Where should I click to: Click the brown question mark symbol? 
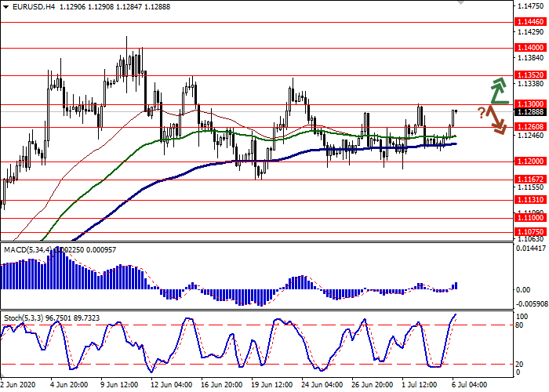(481, 112)
